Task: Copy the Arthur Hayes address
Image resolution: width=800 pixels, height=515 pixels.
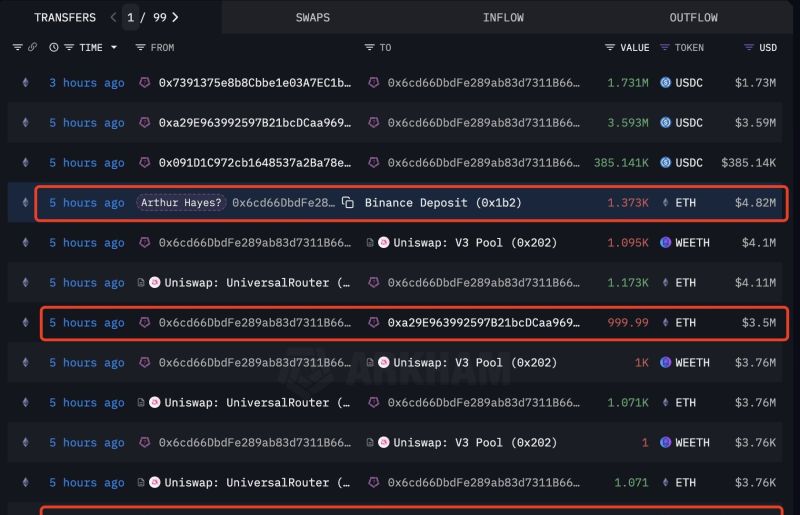Action: click(348, 203)
